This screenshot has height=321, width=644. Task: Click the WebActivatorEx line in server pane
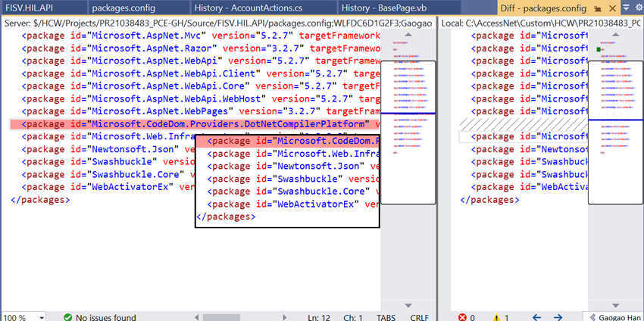(x=108, y=187)
